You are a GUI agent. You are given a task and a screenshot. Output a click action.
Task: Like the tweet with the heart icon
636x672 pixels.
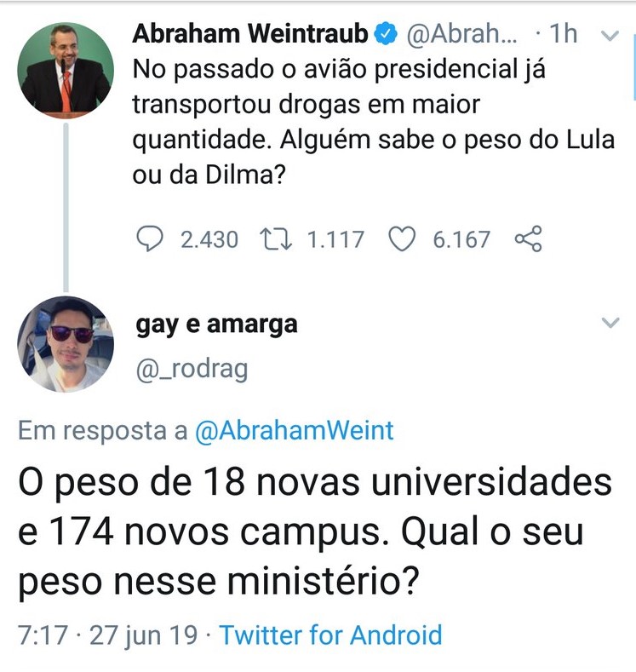[400, 239]
